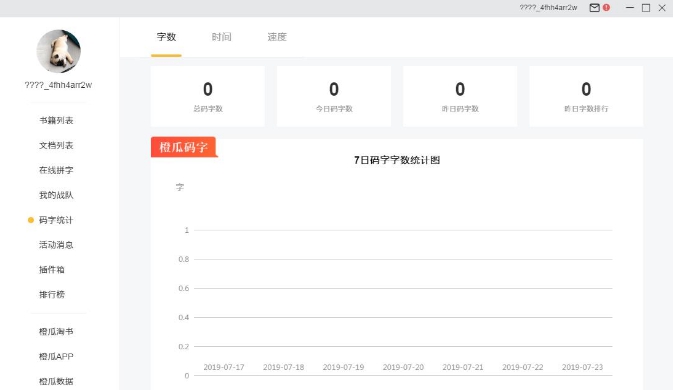673x390 pixels.
Task: Open 插件箱 in the sidebar
Action: (x=52, y=270)
